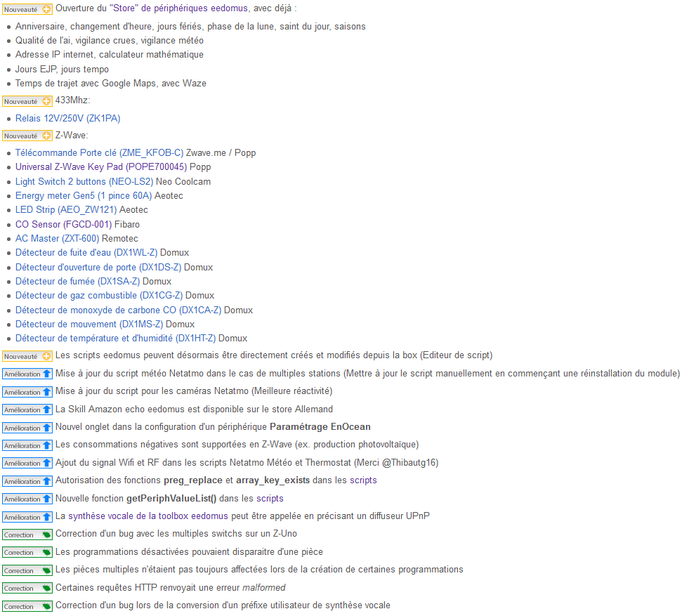Open the scripts link after getPeriphValueList()
This screenshot has height=616, width=689.
(x=270, y=498)
